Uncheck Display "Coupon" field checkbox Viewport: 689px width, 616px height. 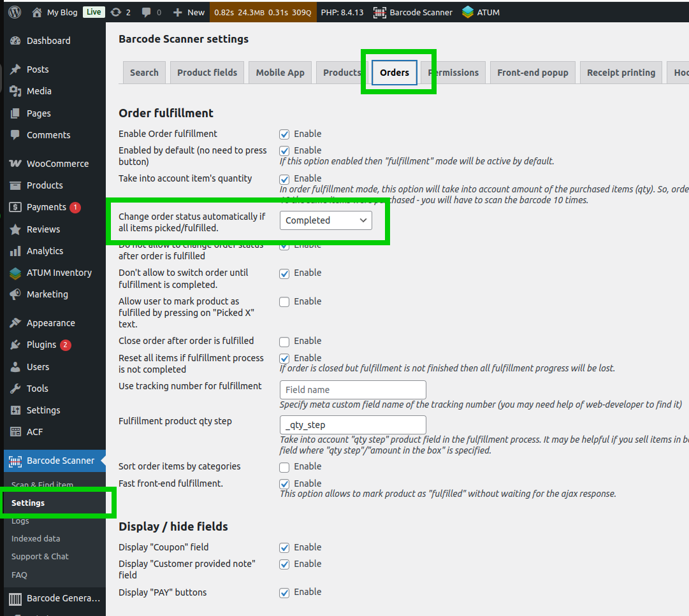click(284, 548)
